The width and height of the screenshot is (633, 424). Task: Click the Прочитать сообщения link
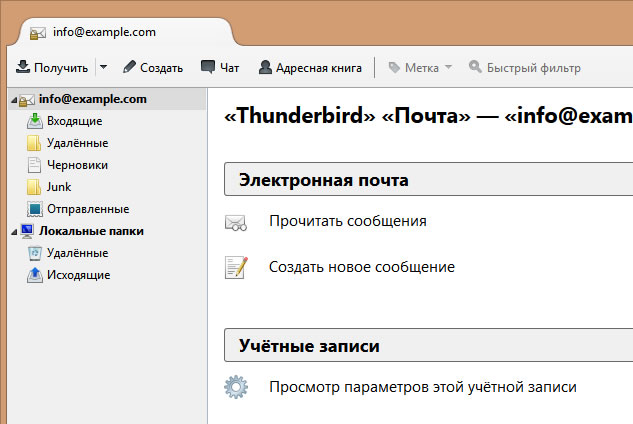pyautogui.click(x=348, y=221)
